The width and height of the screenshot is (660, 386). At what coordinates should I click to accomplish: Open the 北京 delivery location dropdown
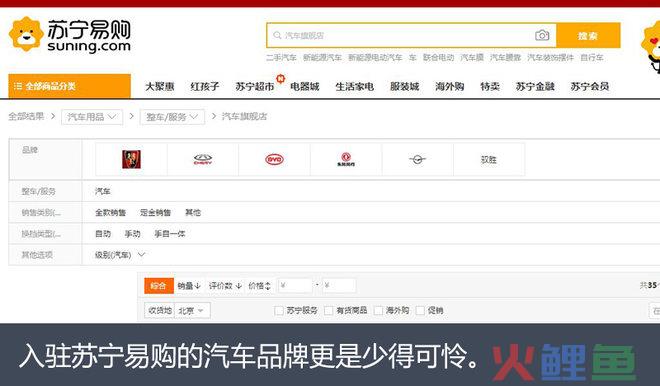point(192,311)
